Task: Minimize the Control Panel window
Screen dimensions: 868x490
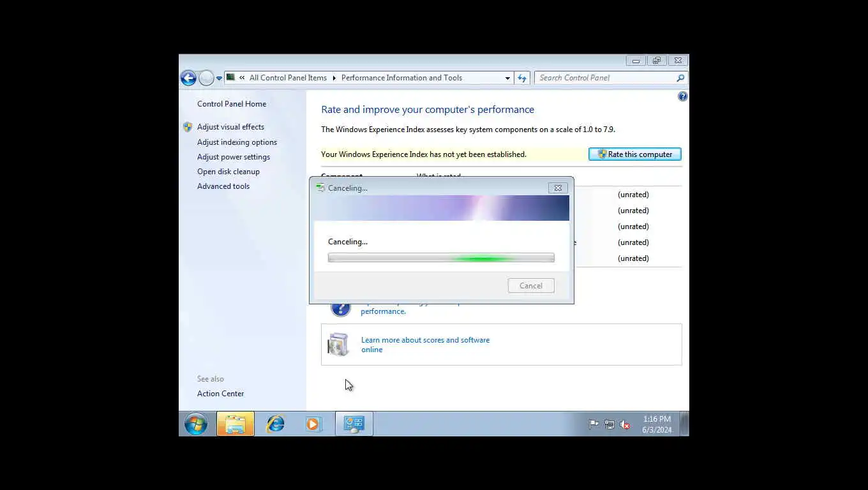Action: (635, 61)
